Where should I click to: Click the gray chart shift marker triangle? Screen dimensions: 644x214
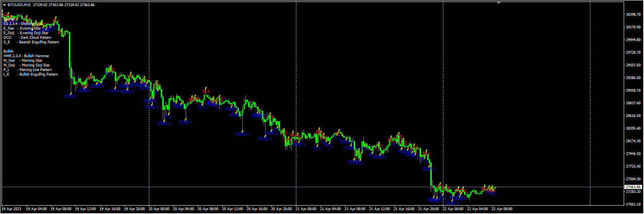click(x=499, y=3)
